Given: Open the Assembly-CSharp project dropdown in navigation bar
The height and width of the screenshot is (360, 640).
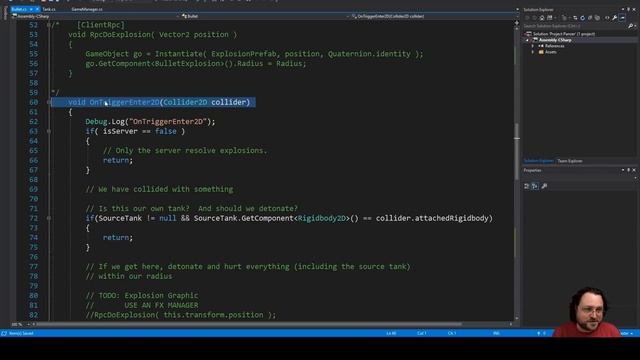Looking at the screenshot, I should [x=96, y=16].
